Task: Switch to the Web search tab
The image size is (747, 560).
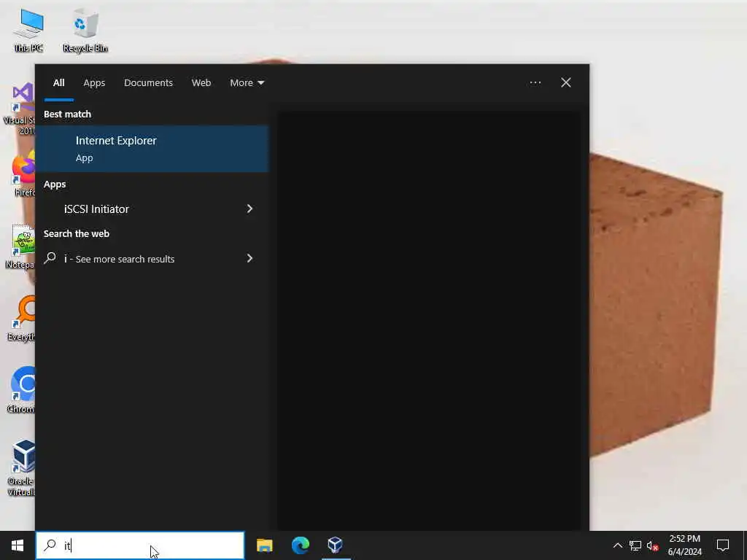Action: click(201, 83)
